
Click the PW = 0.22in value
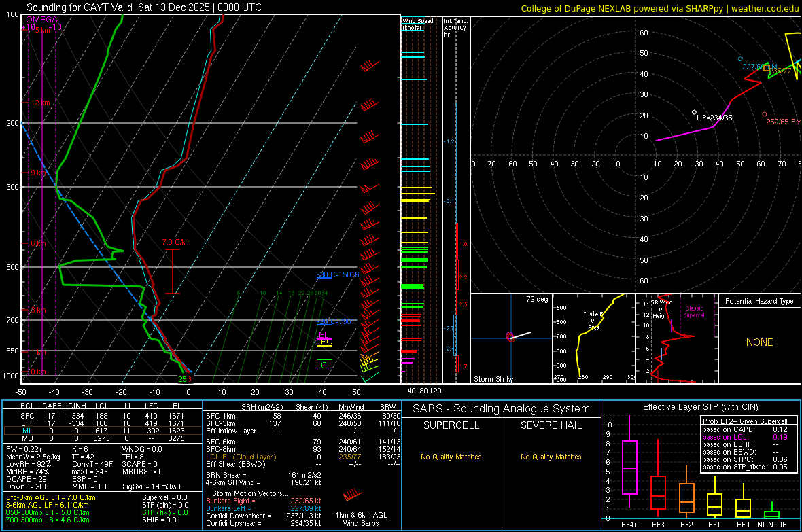point(25,449)
